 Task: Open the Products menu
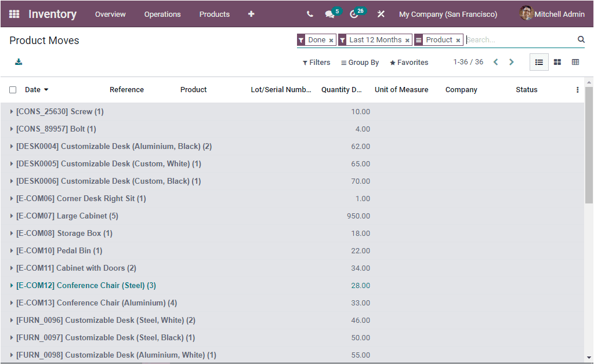(x=214, y=14)
